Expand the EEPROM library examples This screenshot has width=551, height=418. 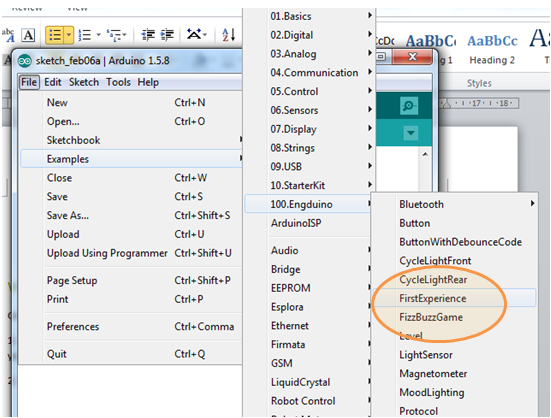(x=309, y=288)
